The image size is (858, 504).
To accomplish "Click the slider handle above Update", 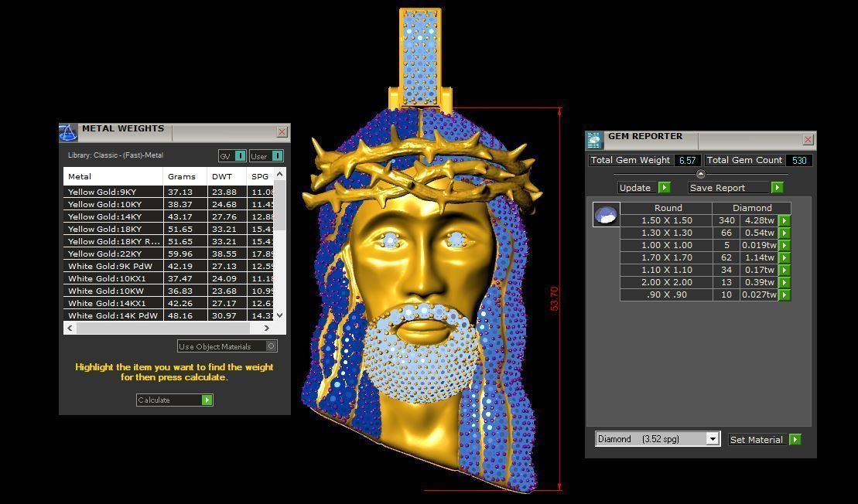I will click(x=701, y=175).
